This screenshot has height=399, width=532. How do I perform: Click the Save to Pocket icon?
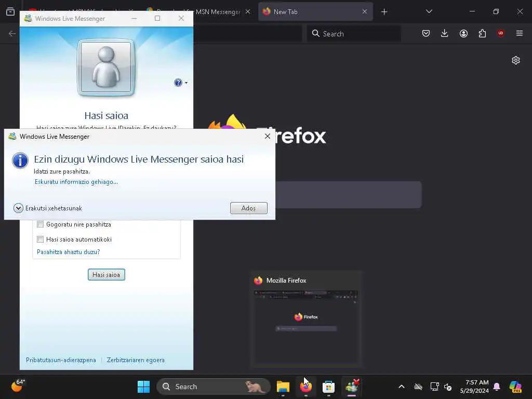pyautogui.click(x=426, y=33)
